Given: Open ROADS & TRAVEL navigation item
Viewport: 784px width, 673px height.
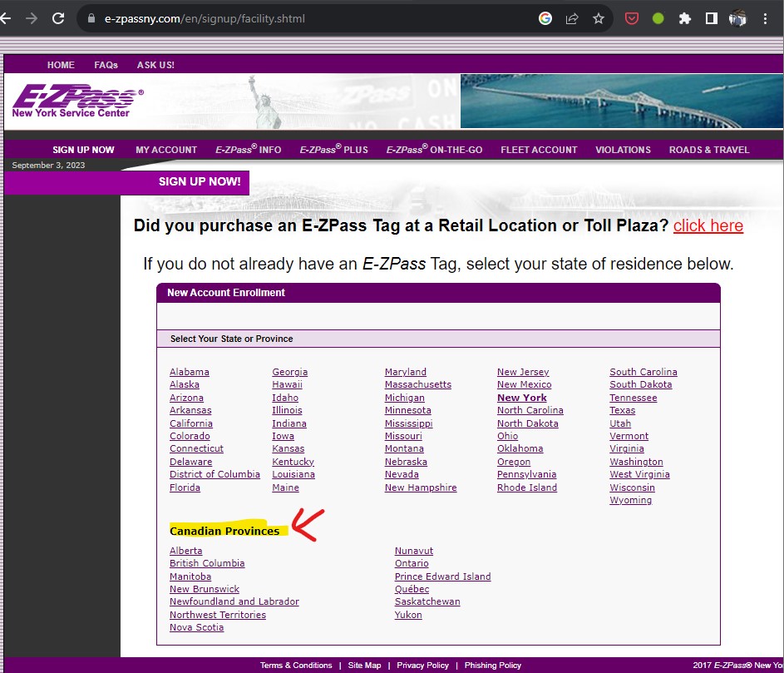Looking at the screenshot, I should pyautogui.click(x=709, y=150).
